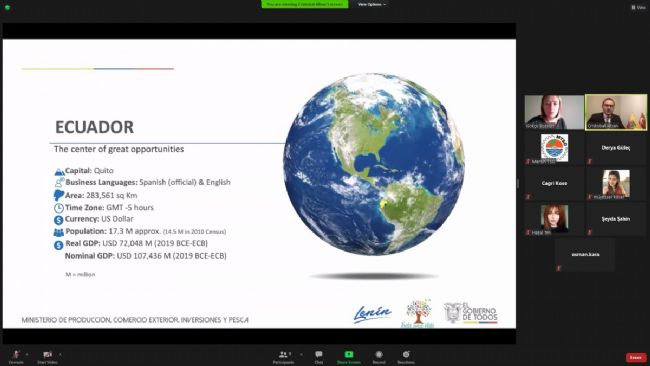This screenshot has width=650, height=366.
Task: Switch layout using the View button
Action: click(638, 7)
